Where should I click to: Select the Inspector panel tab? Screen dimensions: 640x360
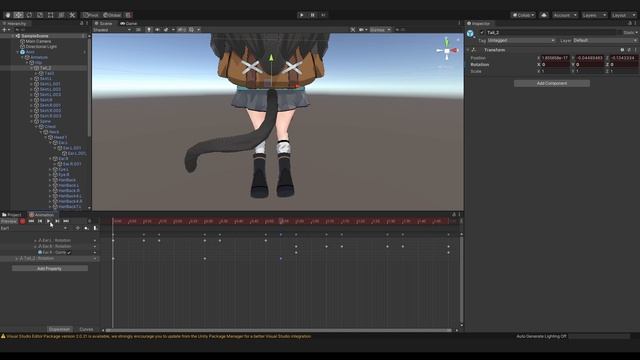pyautogui.click(x=479, y=24)
